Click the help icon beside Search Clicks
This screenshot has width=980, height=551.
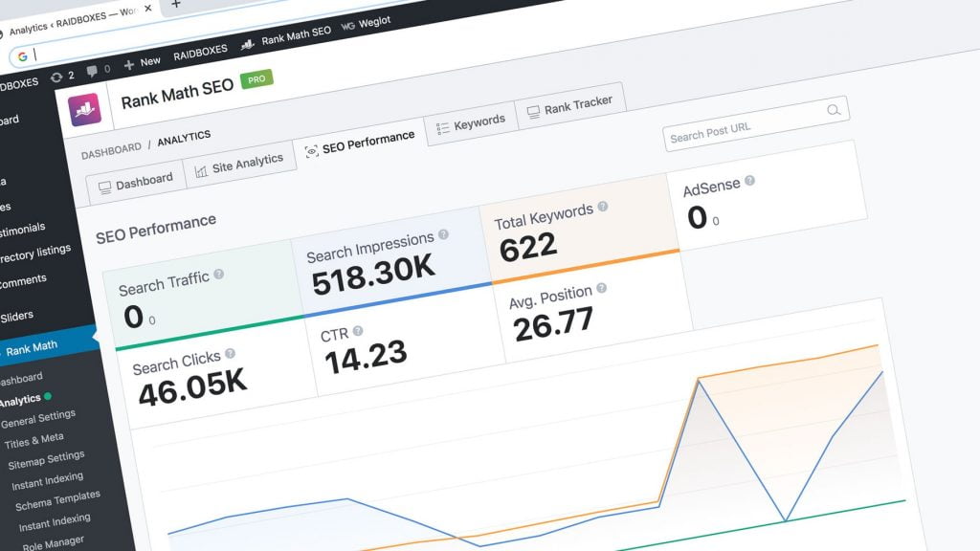tap(231, 354)
